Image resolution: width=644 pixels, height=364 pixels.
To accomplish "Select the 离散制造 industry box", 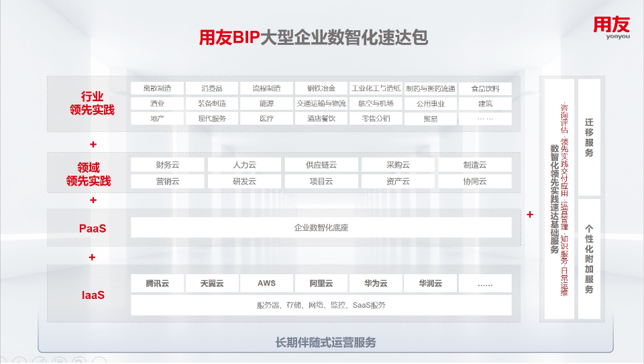I will coord(157,88).
